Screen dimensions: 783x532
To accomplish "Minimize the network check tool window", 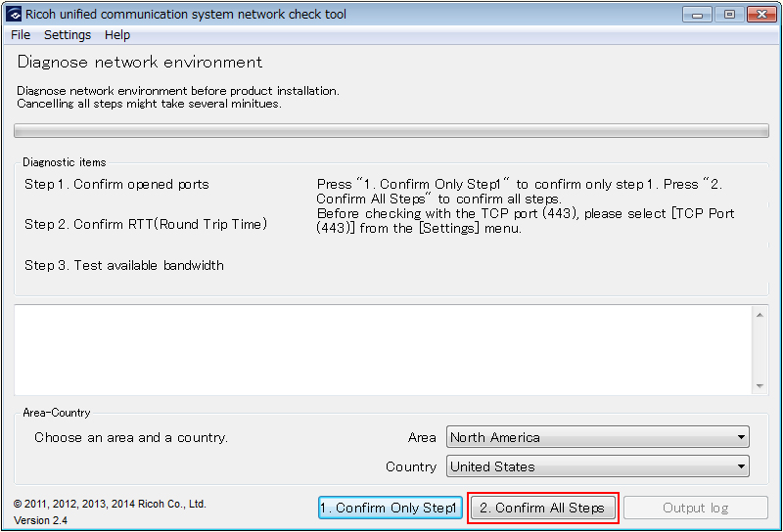I will (x=696, y=14).
